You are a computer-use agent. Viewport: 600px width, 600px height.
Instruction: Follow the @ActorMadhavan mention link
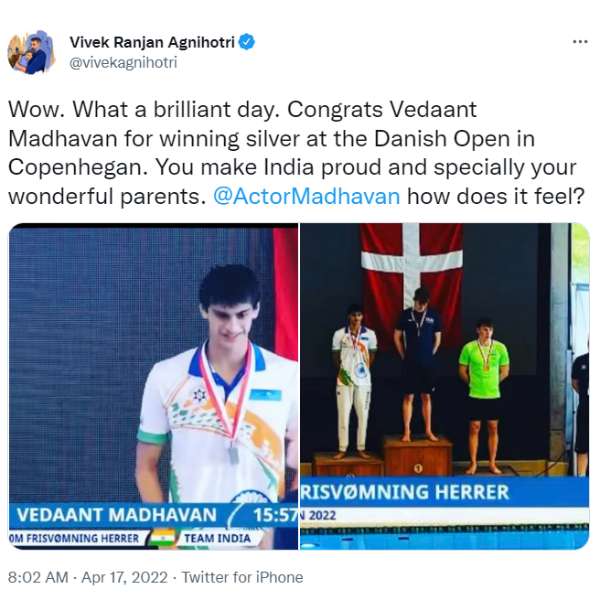click(x=307, y=197)
